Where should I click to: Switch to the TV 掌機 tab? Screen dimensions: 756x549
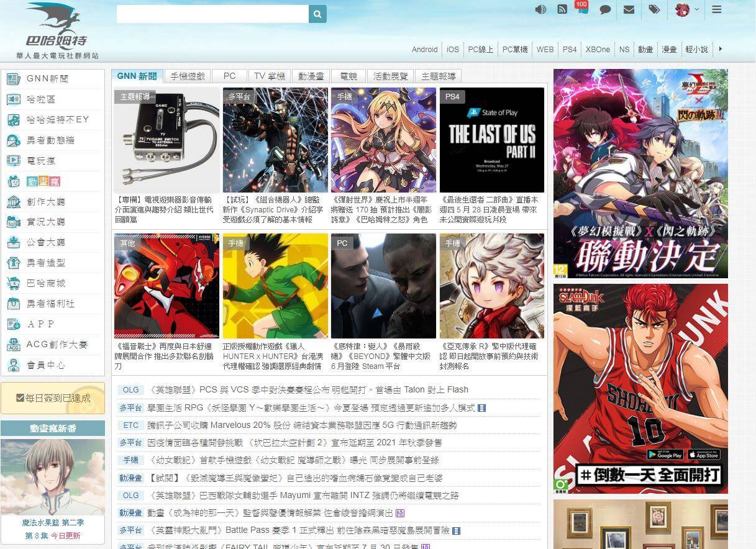270,76
